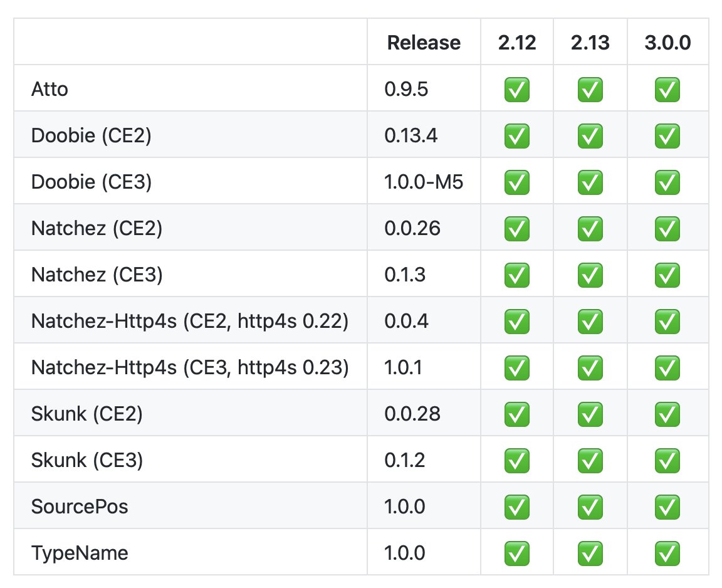The height and width of the screenshot is (588, 722).
Task: Click Skunk (CE2) 3.0.0 checkmark
Action: pos(667,414)
